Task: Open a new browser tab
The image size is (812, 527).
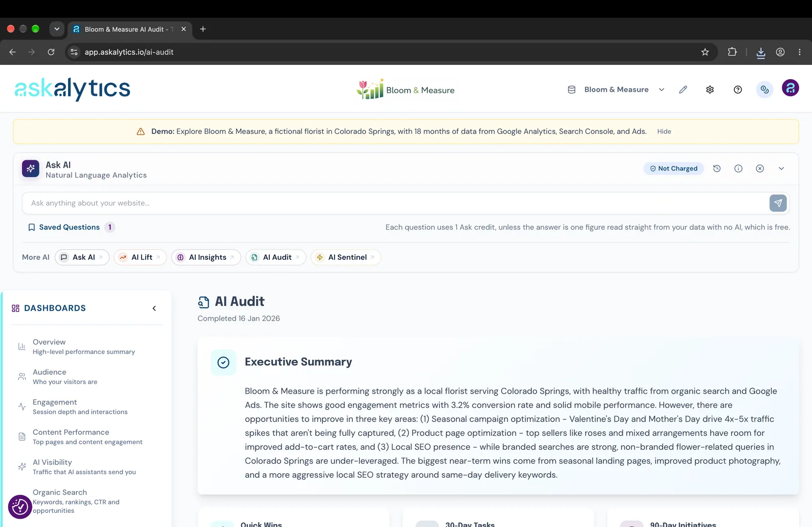Action: [203, 29]
